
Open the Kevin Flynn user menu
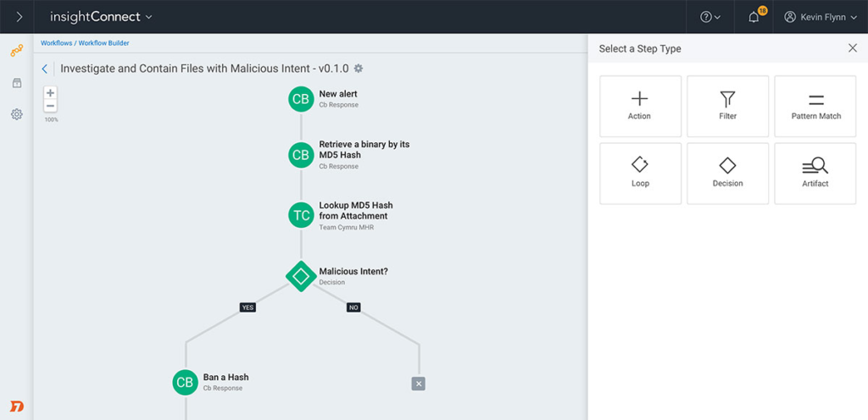pos(820,17)
